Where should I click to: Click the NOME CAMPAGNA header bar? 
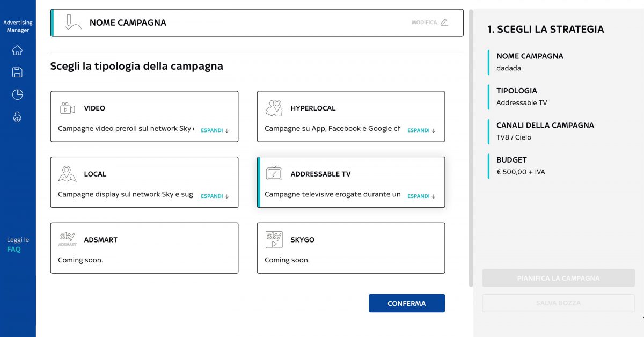257,23
